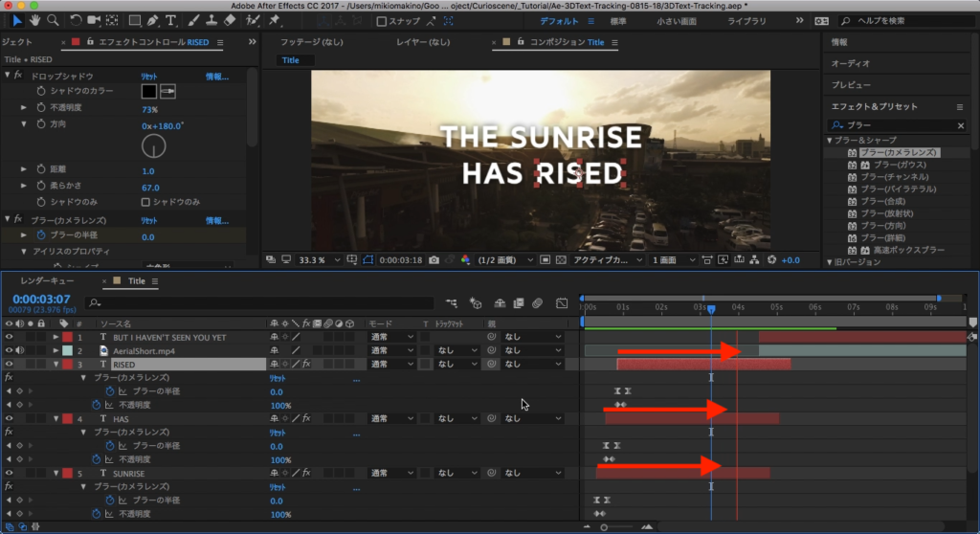Click リセット for the ドロップシャドウ effect
Screen dimensions: 980x534
[149, 76]
